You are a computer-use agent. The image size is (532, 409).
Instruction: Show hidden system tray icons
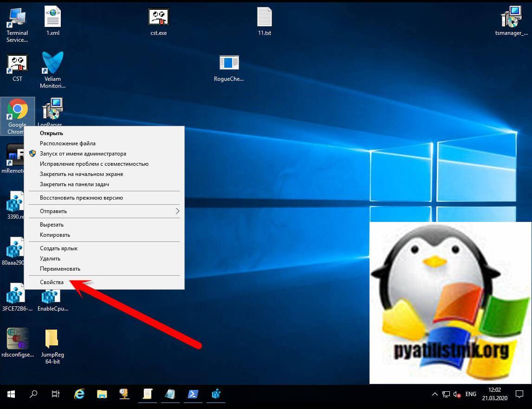435,394
